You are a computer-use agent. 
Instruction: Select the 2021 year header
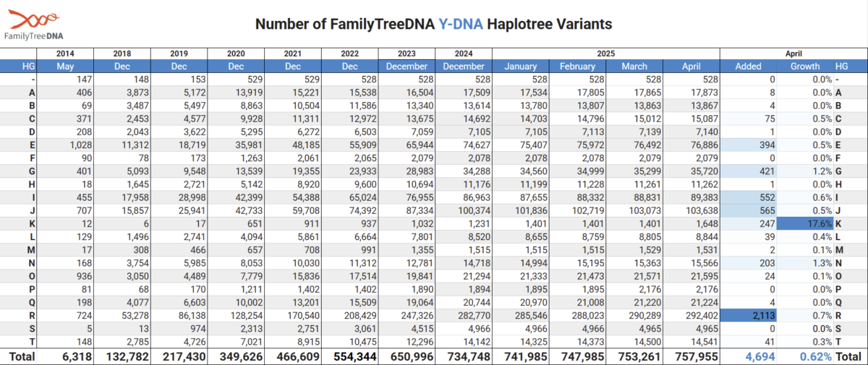pos(293,53)
